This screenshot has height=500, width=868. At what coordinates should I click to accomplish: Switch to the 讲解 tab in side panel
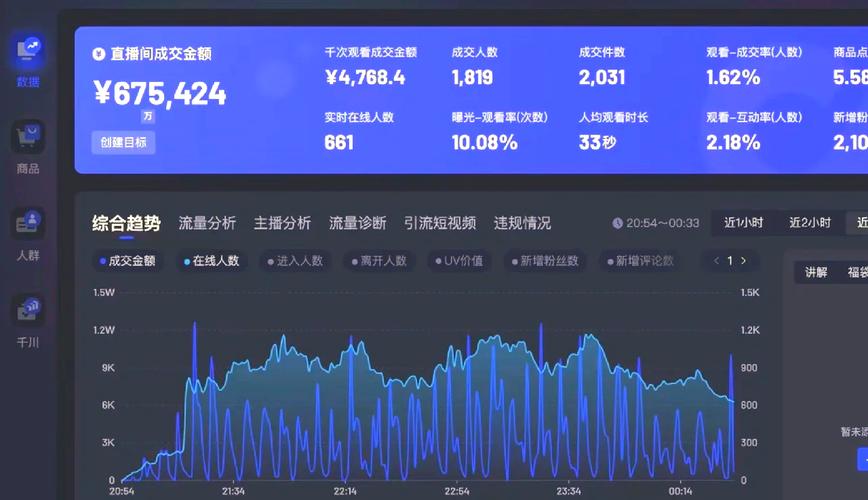(816, 272)
